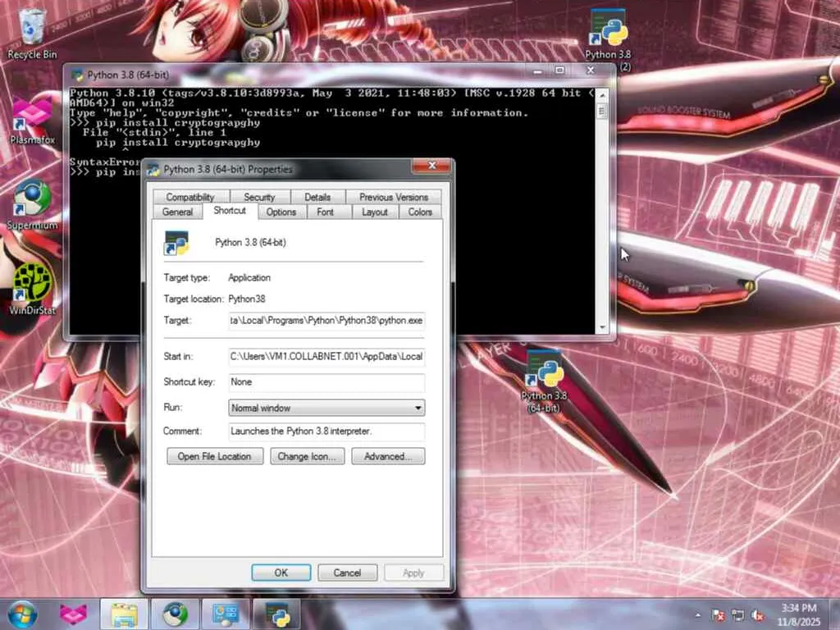Click the Python icon in Properties title bar
Viewport: 840px width, 630px height.
[153, 170]
